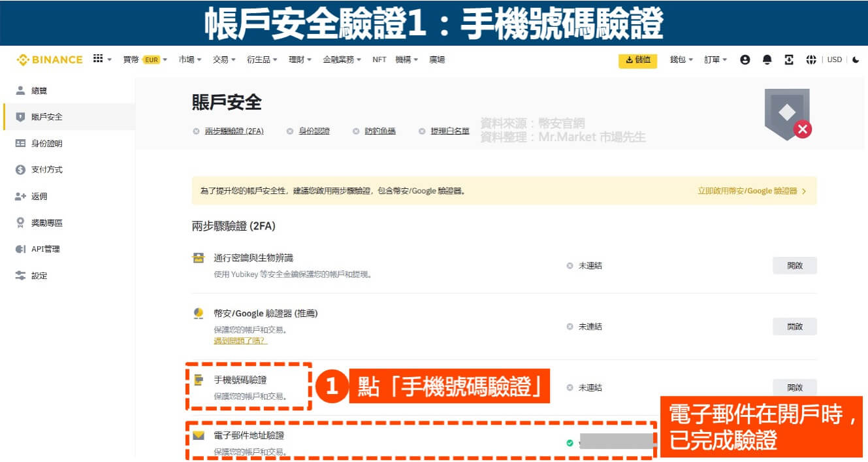The image size is (868, 462).
Task: Toggle dark mode moon icon
Action: [856, 59]
